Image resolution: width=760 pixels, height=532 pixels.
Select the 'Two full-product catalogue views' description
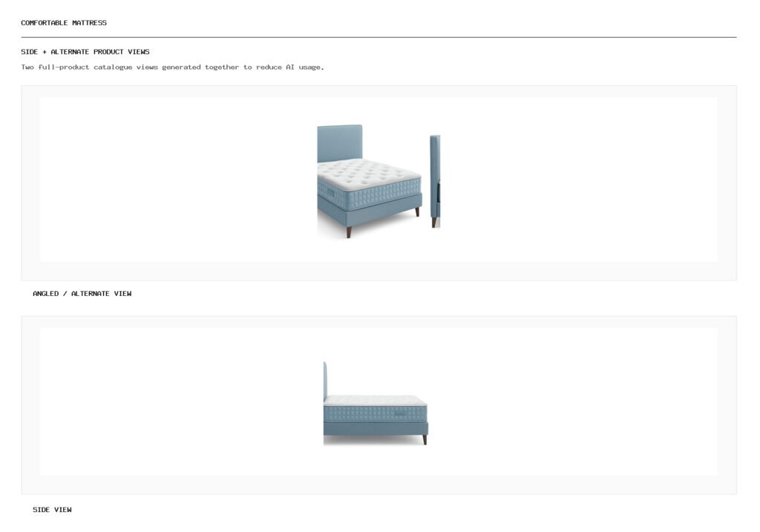click(172, 68)
